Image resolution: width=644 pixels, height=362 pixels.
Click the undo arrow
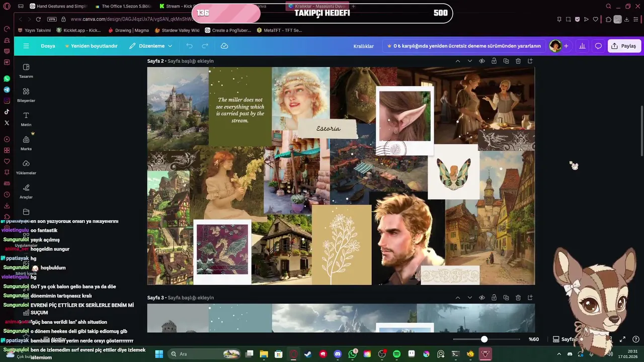[x=189, y=46]
